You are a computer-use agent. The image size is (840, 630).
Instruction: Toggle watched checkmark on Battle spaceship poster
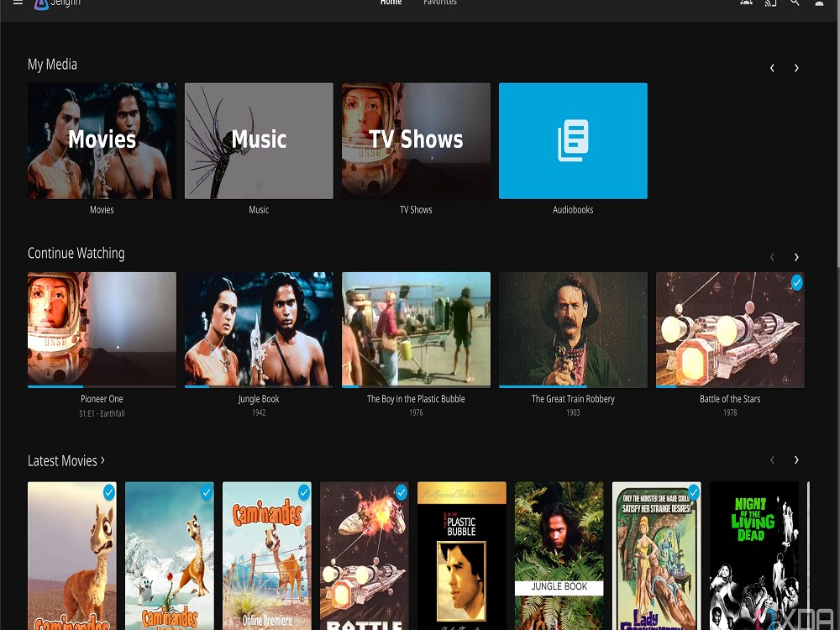[x=402, y=491]
